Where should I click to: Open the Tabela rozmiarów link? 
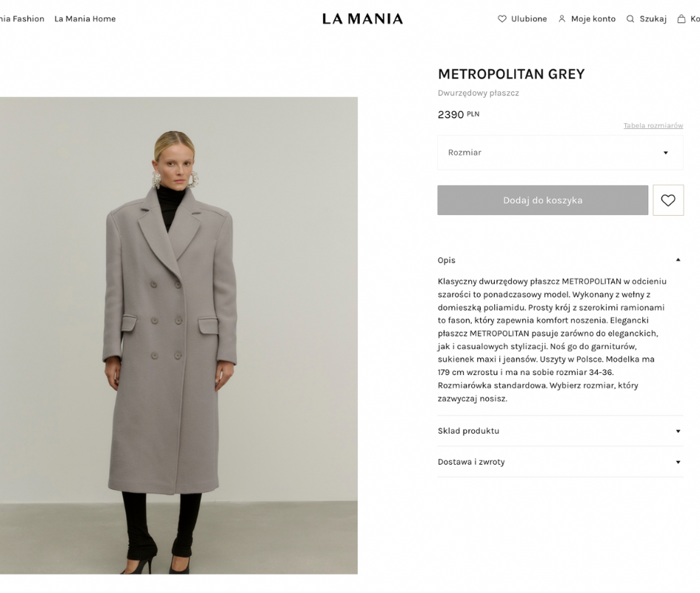coord(653,125)
